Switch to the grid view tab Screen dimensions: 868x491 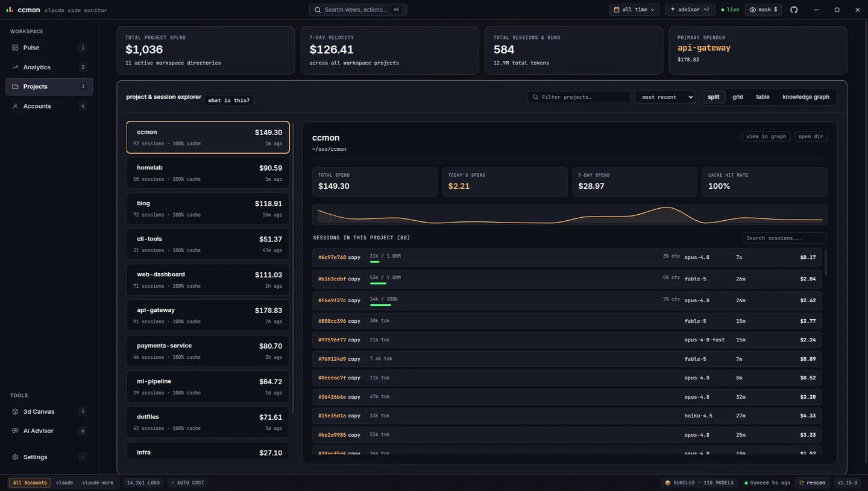tap(738, 97)
